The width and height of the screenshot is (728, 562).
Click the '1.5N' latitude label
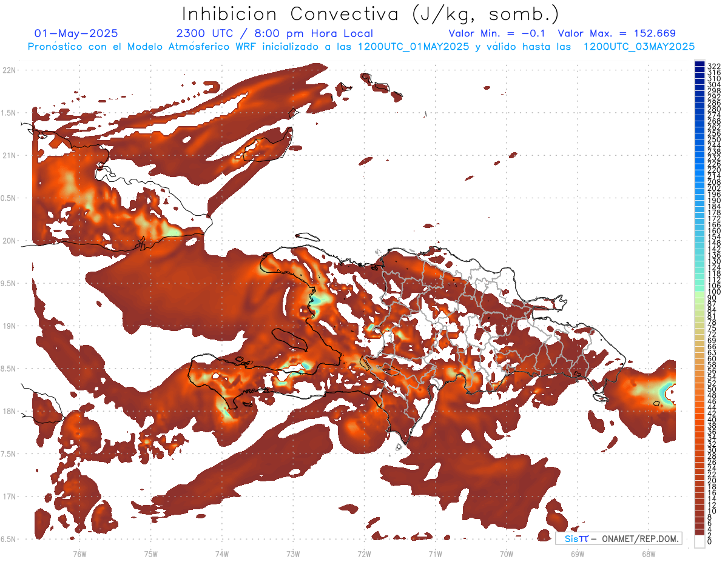click(9, 113)
